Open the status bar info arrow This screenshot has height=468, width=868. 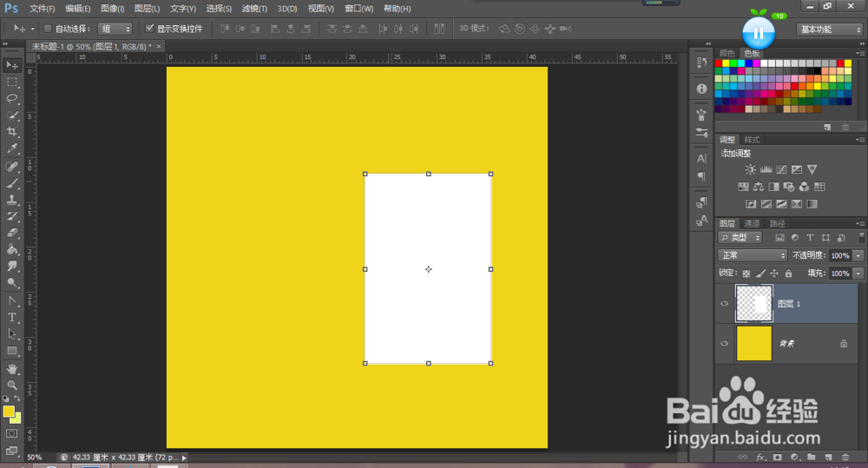(184, 458)
